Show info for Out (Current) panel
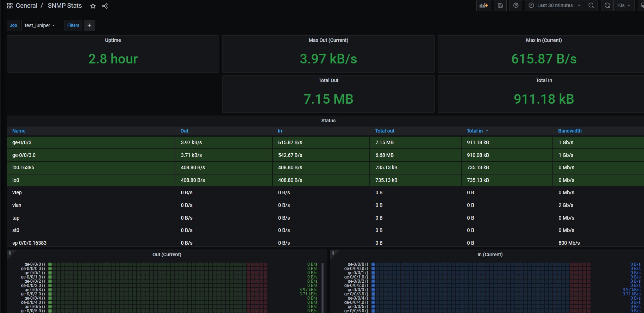The width and height of the screenshot is (644, 313). 10,253
